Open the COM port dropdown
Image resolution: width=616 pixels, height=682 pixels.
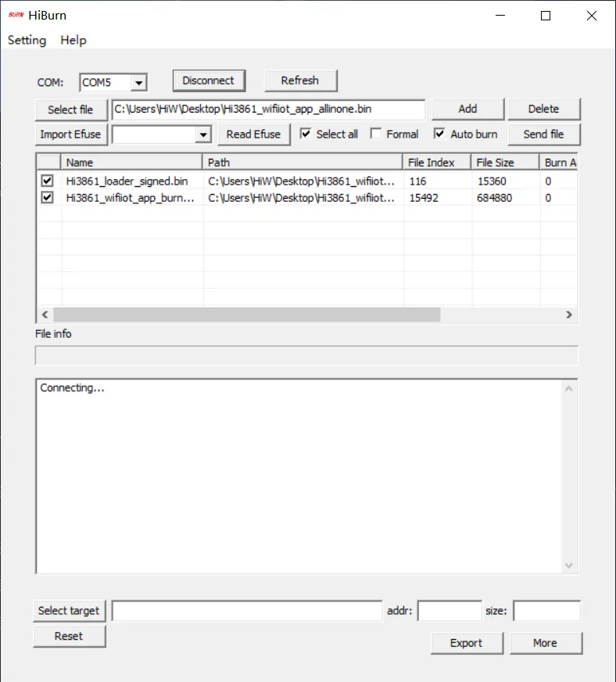[x=138, y=82]
